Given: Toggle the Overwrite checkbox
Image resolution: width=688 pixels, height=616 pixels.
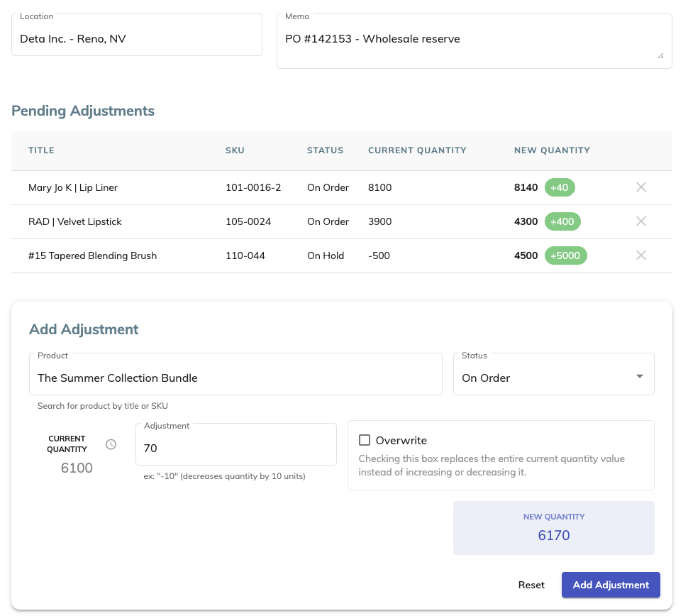Looking at the screenshot, I should 365,440.
